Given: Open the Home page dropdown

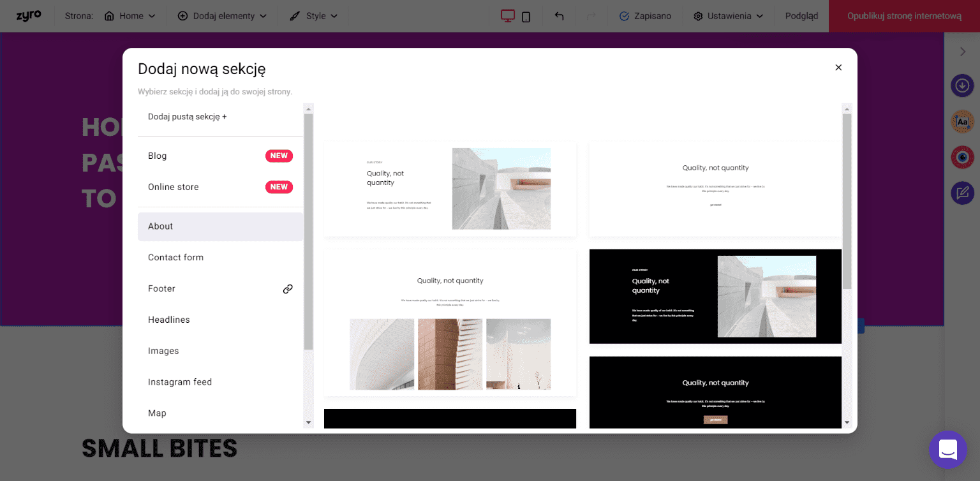Looking at the screenshot, I should [x=130, y=16].
